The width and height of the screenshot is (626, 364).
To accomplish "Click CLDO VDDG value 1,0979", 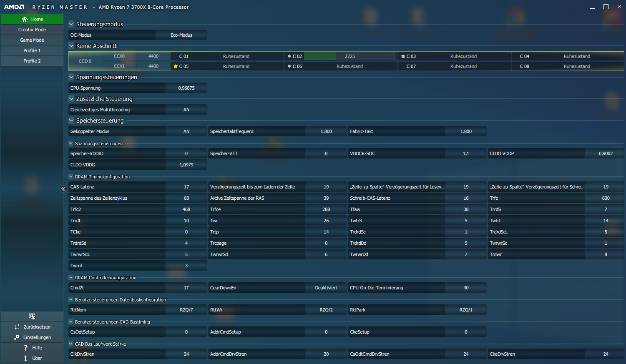I will pos(186,165).
